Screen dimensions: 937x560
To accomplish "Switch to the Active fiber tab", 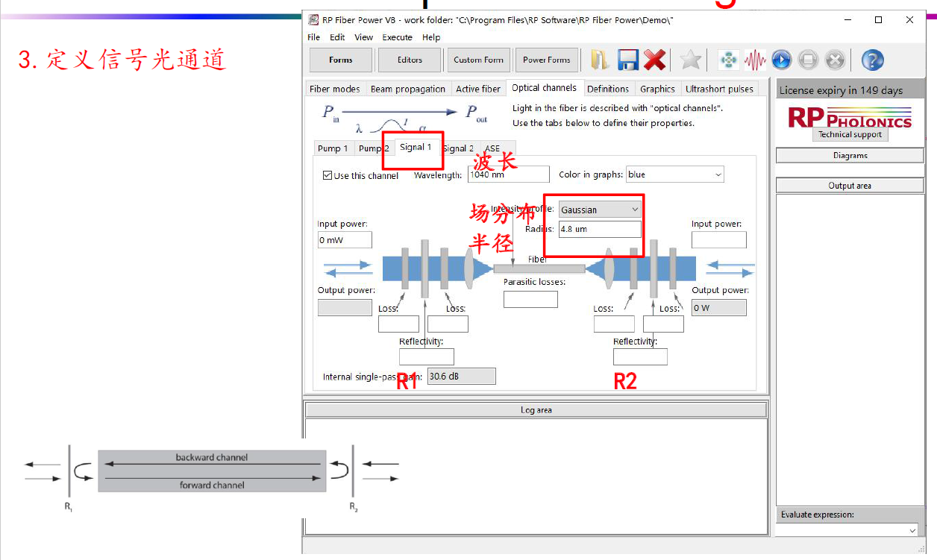I will [x=478, y=89].
